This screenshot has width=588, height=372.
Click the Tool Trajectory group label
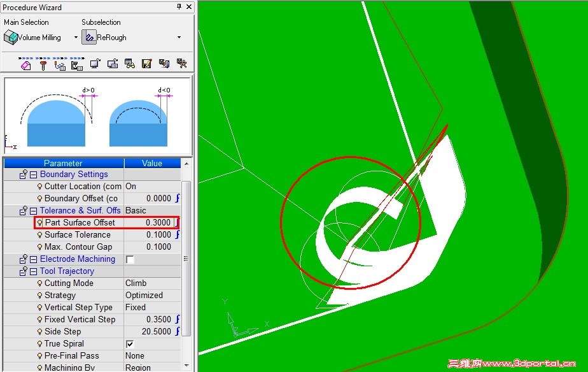(x=67, y=271)
